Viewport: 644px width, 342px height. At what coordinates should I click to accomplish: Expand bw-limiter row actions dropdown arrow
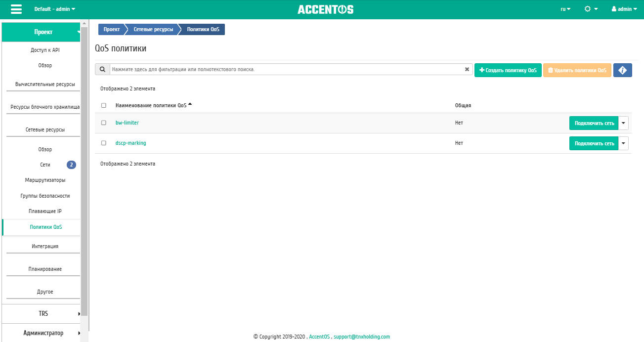click(x=624, y=123)
